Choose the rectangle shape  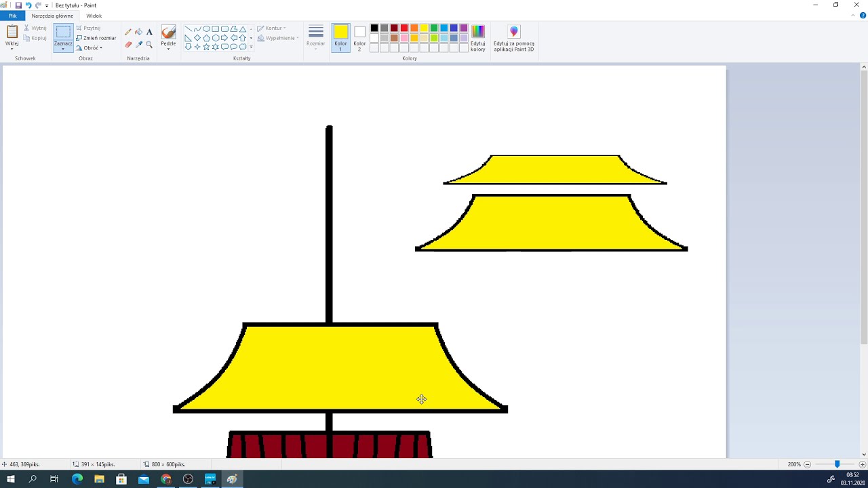pos(216,29)
